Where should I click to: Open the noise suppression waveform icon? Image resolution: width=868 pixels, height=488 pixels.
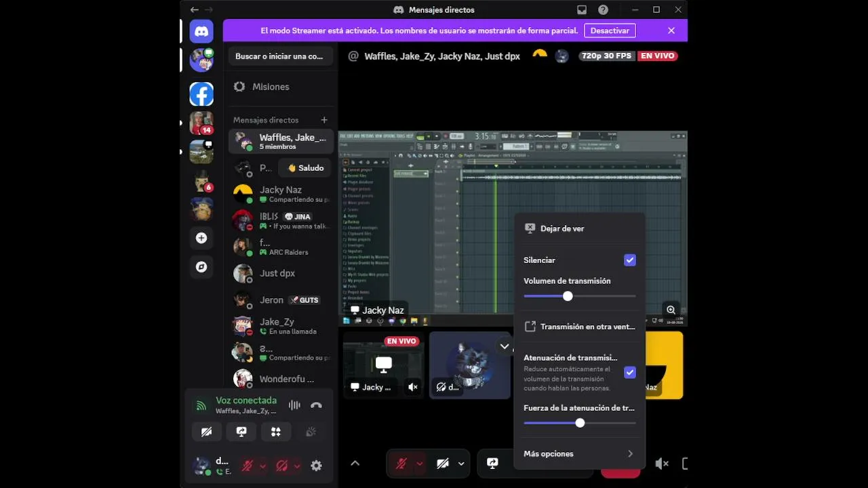(294, 405)
